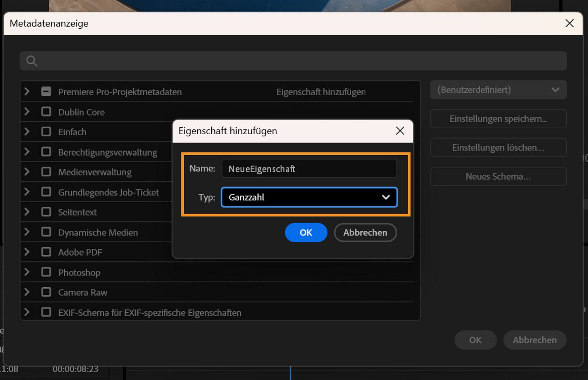Select the EXIF-Schema für EXIF-spezifische Eigenschaften label

pyautogui.click(x=150, y=313)
